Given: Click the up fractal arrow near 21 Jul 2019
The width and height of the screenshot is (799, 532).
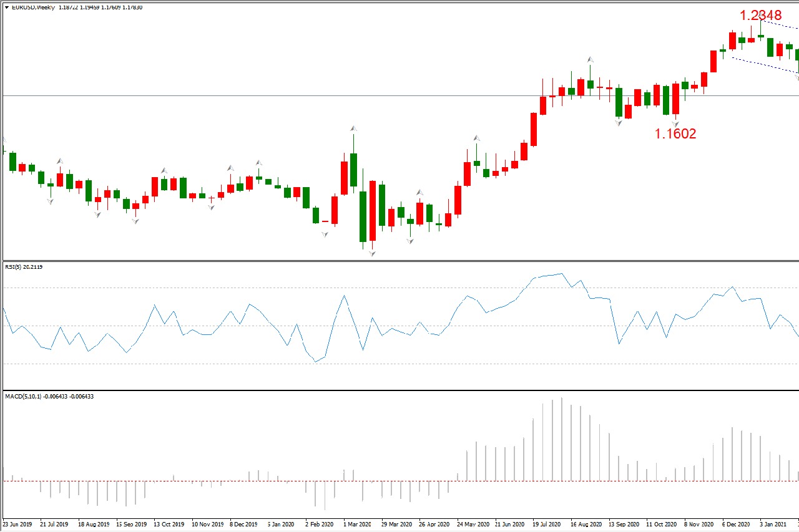Looking at the screenshot, I should point(60,161).
